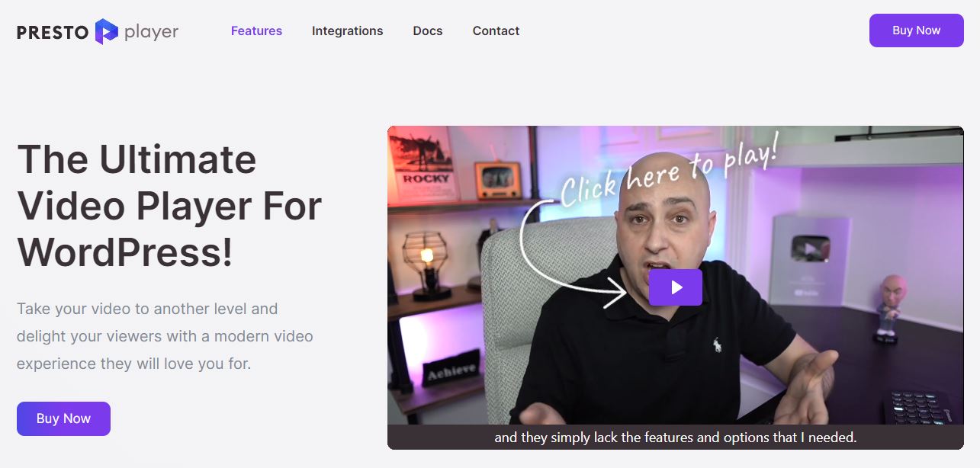Click the subtitle caption bar on video
The image size is (980, 468).
click(x=675, y=438)
